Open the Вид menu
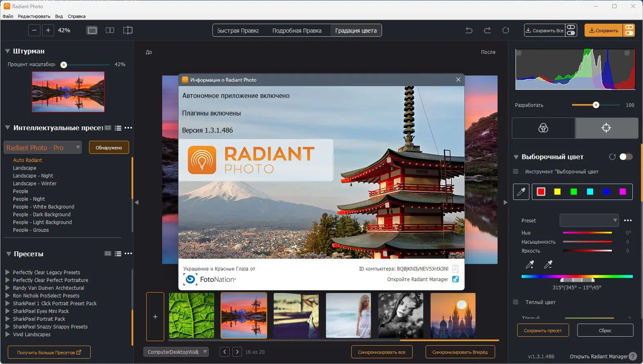The image size is (643, 364). click(x=59, y=16)
